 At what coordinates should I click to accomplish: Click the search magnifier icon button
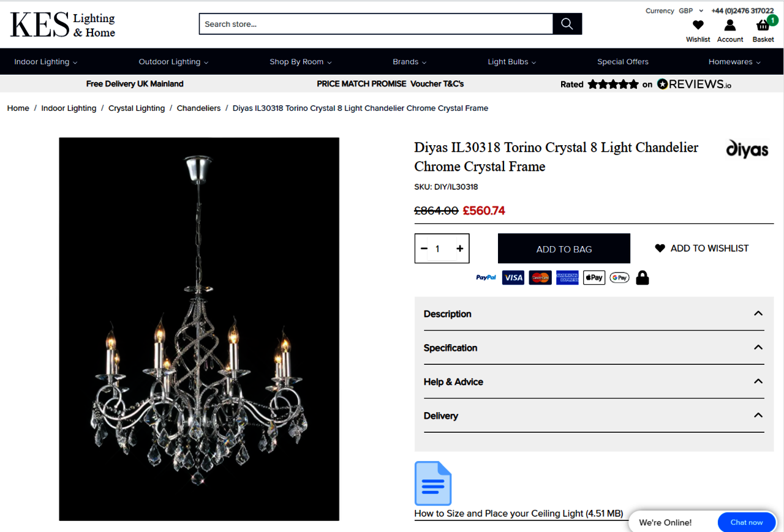[x=567, y=24]
